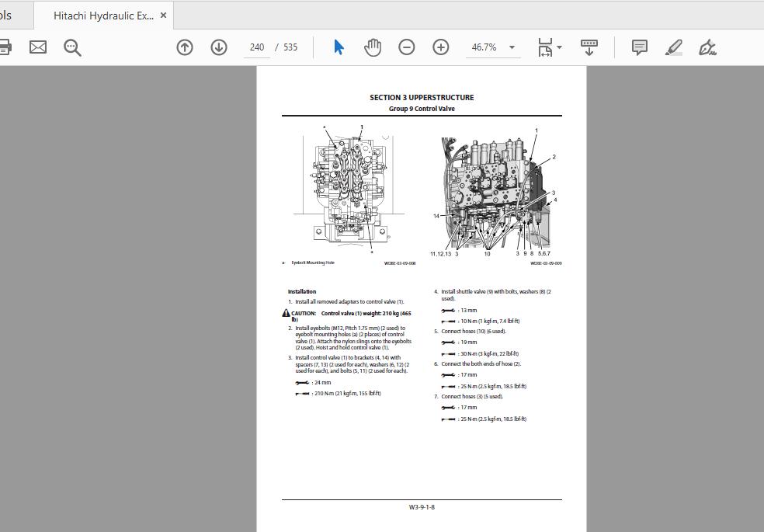Add a comment with sticky note icon
Viewport: 764px width, 532px height.
639,47
